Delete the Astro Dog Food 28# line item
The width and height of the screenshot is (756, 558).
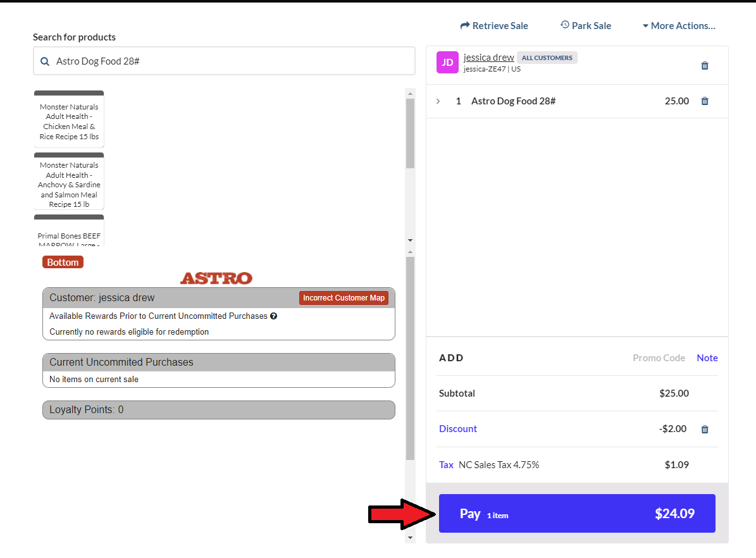(x=705, y=101)
